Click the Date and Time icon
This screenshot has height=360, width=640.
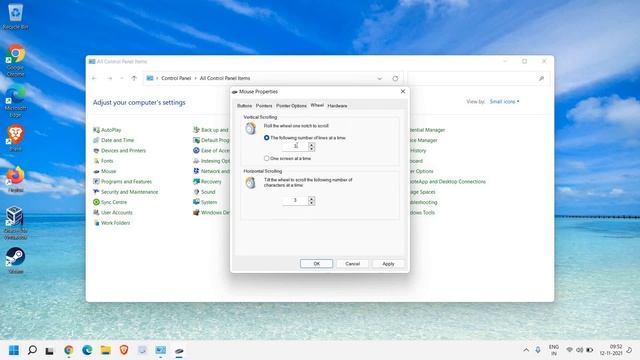coord(96,140)
